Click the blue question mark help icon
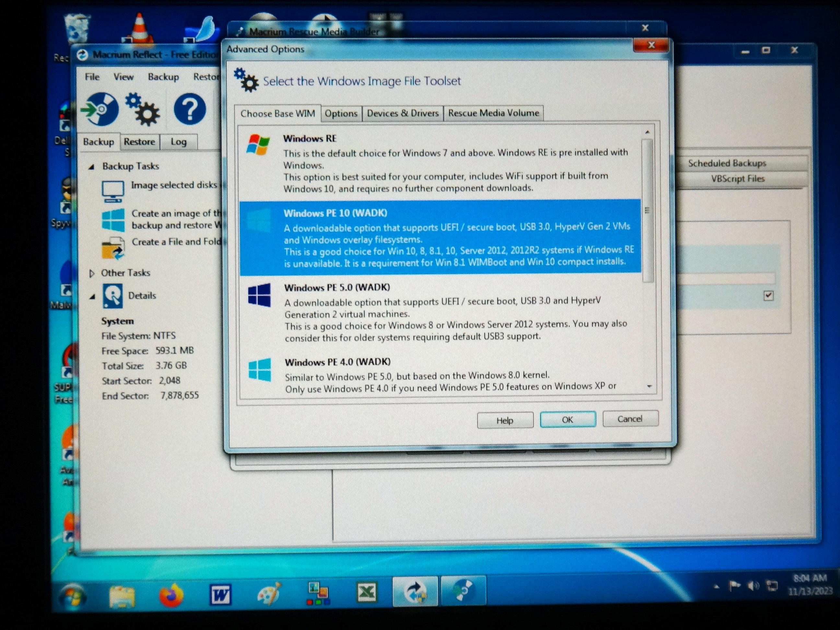The width and height of the screenshot is (840, 630). tap(190, 109)
